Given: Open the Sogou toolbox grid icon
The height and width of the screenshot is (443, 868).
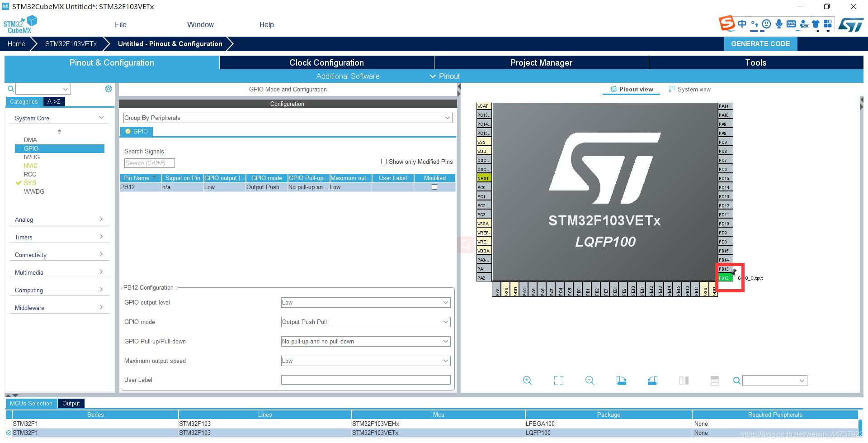Looking at the screenshot, I should [x=828, y=24].
